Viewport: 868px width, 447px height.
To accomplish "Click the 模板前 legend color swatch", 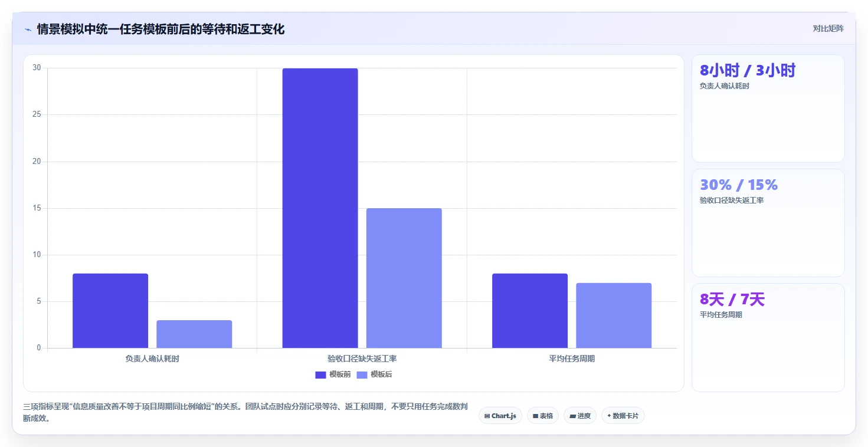I will (x=321, y=375).
